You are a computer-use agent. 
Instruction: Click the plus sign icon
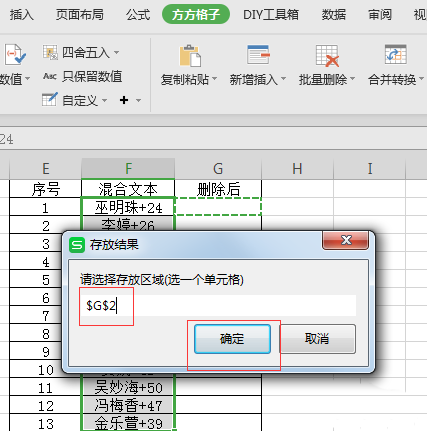tap(124, 100)
